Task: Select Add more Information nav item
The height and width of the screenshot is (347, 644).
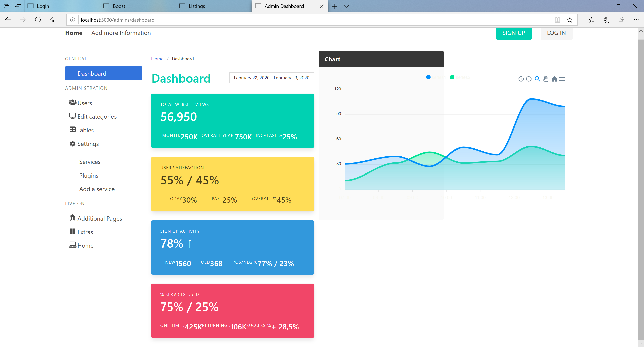Action: point(121,33)
